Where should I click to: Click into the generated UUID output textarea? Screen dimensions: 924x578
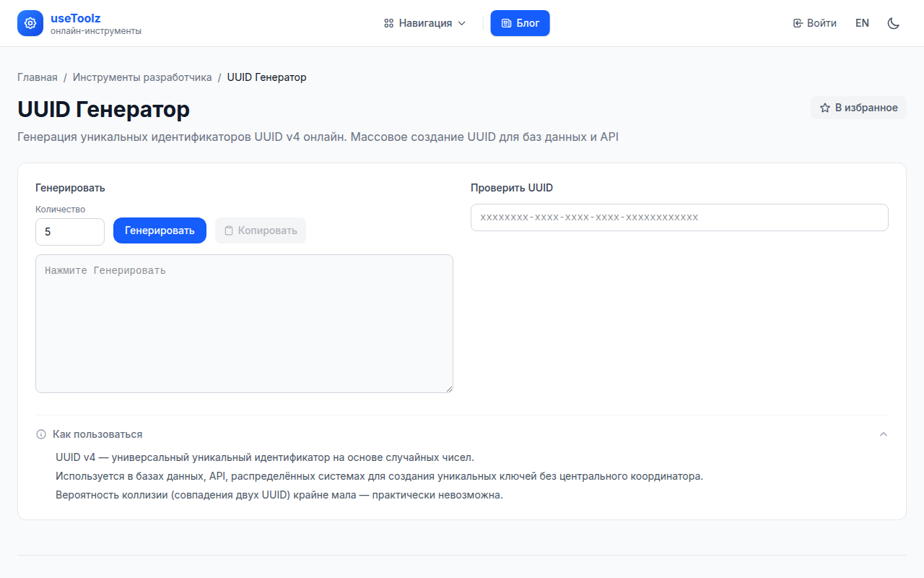pyautogui.click(x=244, y=324)
